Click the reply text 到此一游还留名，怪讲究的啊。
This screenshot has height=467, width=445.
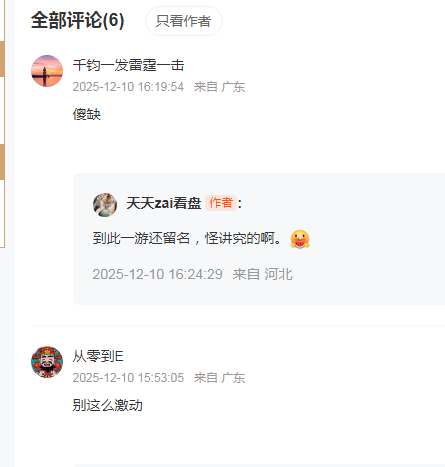point(187,238)
